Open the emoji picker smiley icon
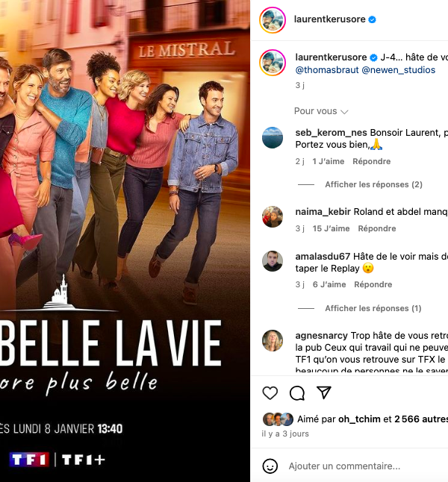The width and height of the screenshot is (448, 482). [270, 466]
